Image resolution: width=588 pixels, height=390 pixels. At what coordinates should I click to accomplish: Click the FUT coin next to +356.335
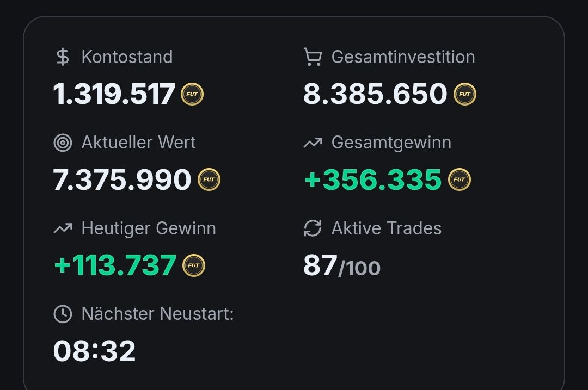pyautogui.click(x=460, y=179)
